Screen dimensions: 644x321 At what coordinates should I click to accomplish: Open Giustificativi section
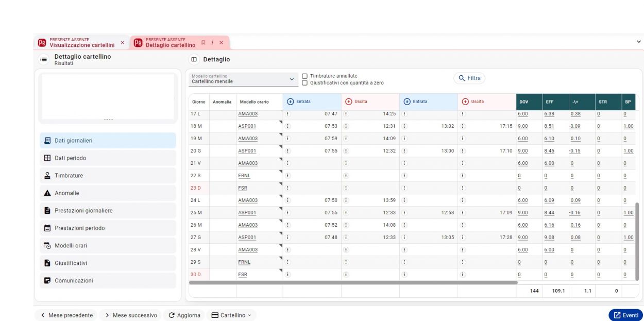[108, 263]
